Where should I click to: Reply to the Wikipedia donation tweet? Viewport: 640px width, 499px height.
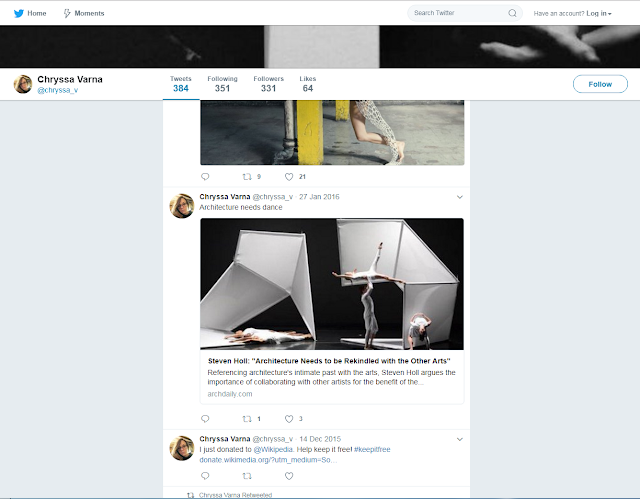tap(205, 476)
